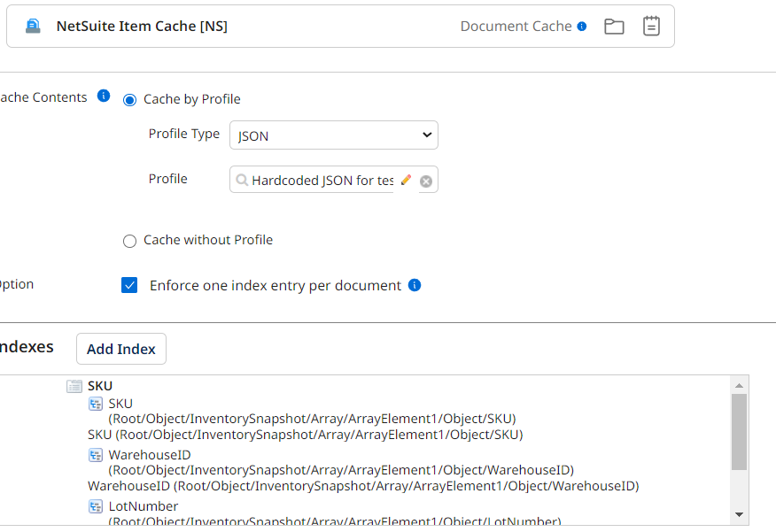Screen dimensions: 776x532
Task: Click info icon beside Enforce one index entry
Action: tap(415, 285)
